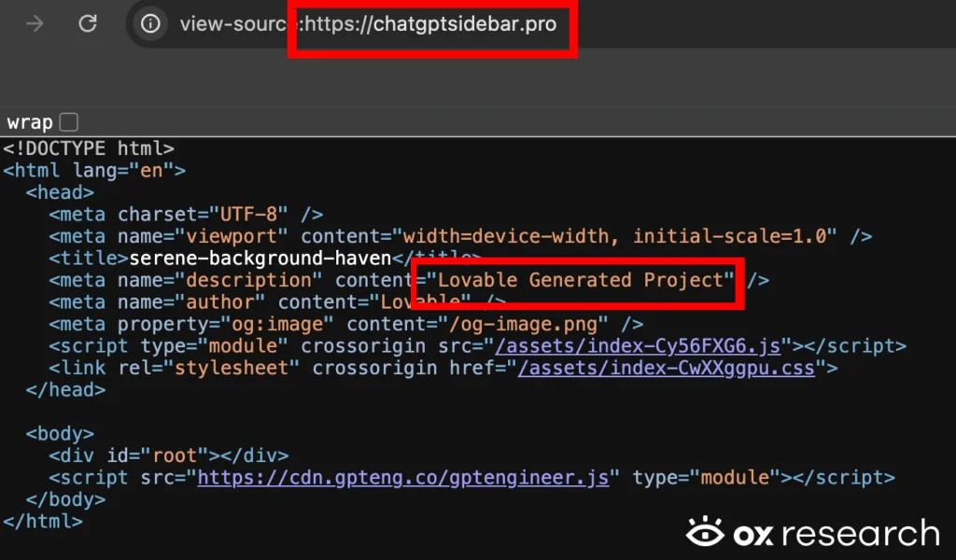This screenshot has height=560, width=956.
Task: Click the closing </head> tag
Action: point(66,390)
